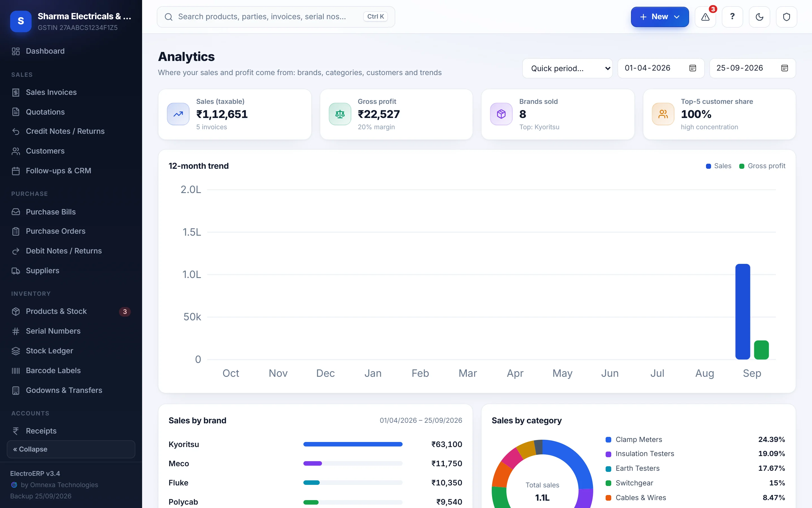Click the Barcode Labels barcode icon
Screen dimensions: 812x508
(16, 371)
